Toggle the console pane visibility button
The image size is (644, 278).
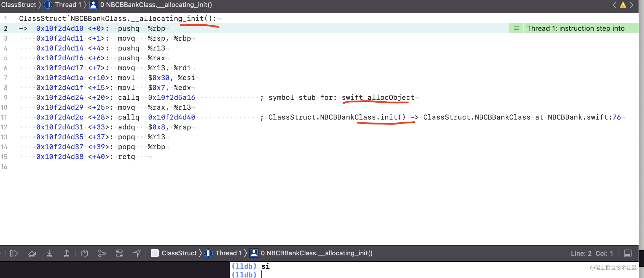628,253
